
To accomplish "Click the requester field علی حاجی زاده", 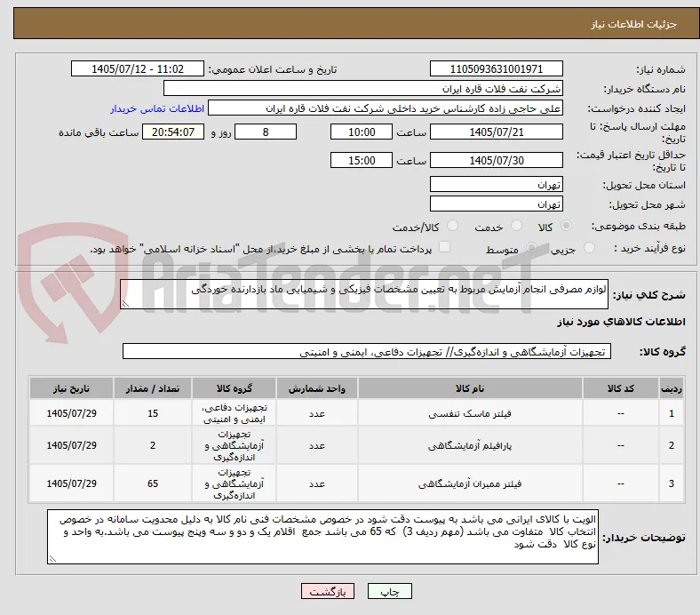I will (386, 108).
